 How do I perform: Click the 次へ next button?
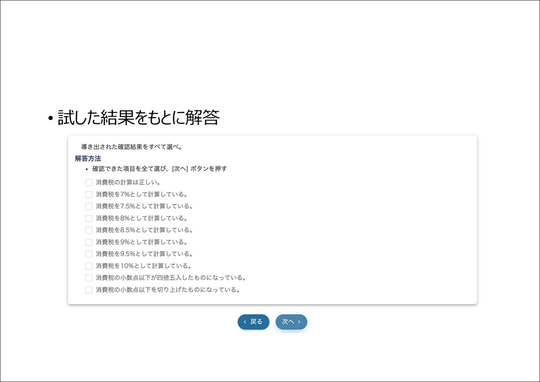coord(291,322)
